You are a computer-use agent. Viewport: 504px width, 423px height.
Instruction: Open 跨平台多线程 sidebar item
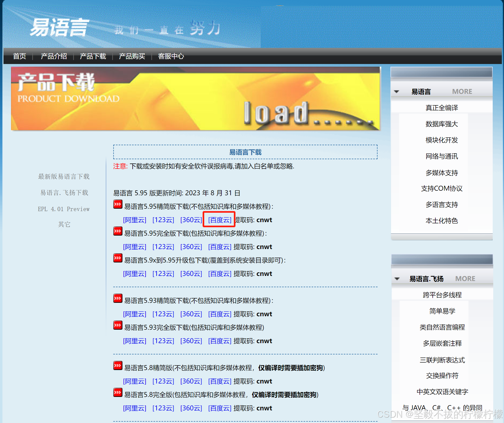[442, 295]
